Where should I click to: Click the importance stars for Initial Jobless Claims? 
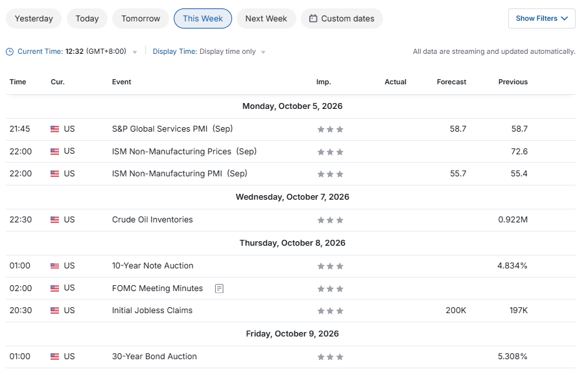click(330, 311)
